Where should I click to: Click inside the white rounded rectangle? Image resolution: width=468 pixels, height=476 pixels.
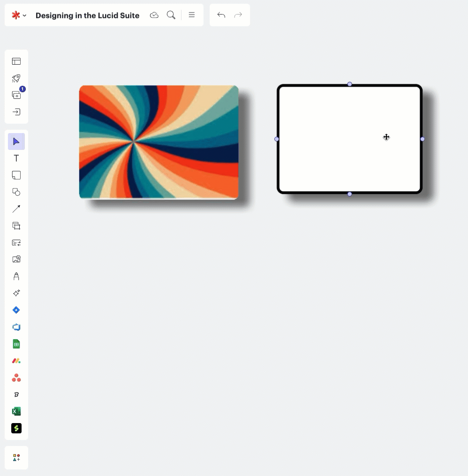coord(349,139)
